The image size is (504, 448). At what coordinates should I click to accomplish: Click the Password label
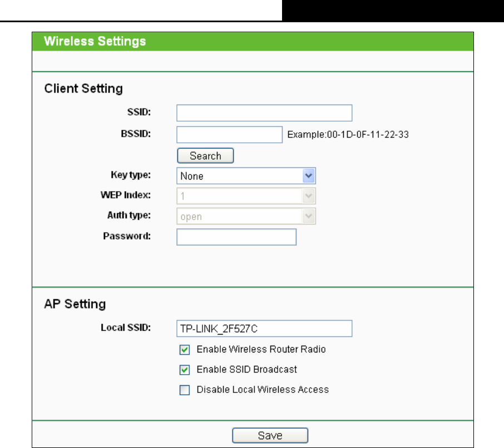pyautogui.click(x=127, y=236)
